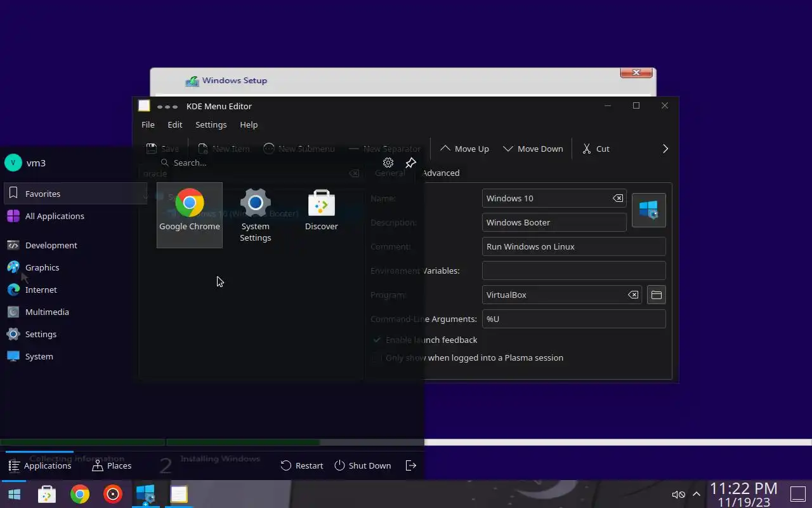Open the Development category
The height and width of the screenshot is (508, 812).
[x=75, y=245]
